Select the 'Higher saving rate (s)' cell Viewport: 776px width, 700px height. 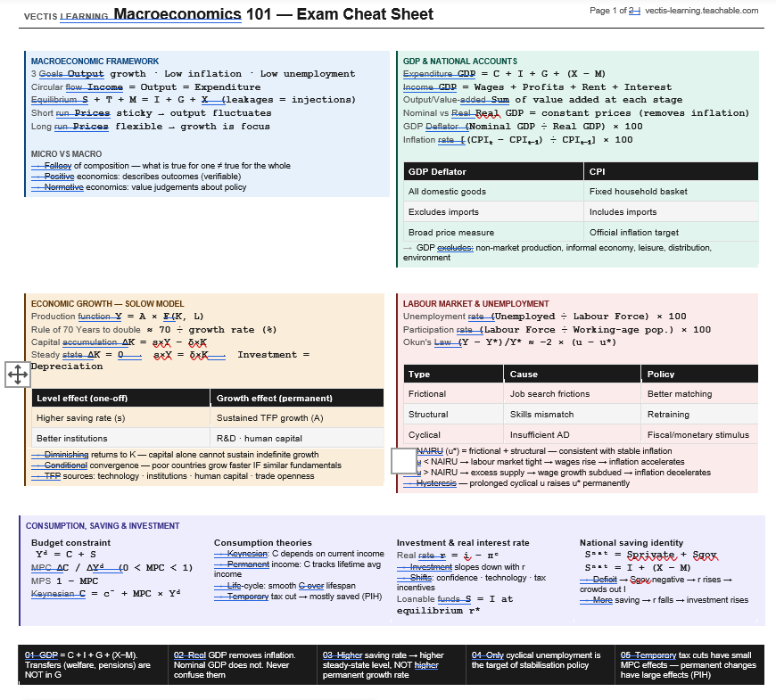pyautogui.click(x=120, y=418)
